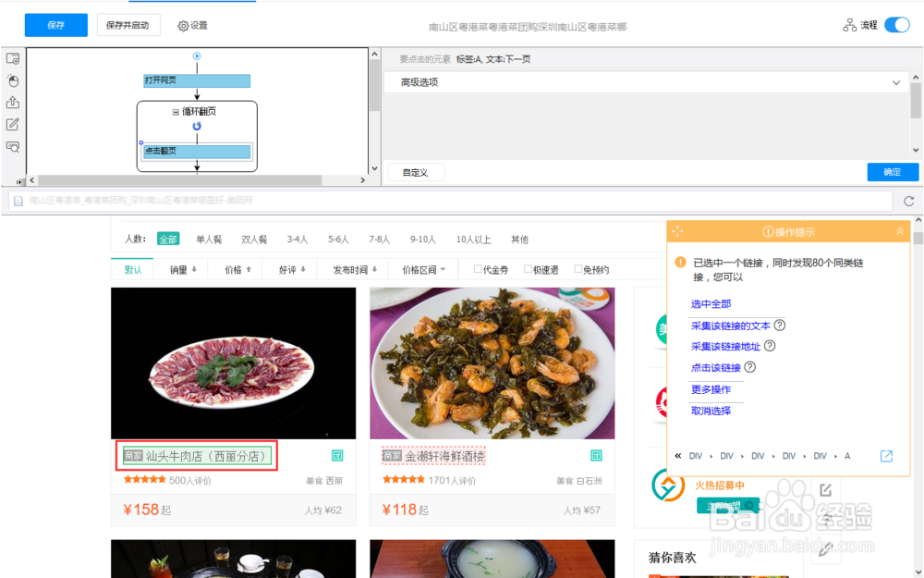Select the 点击翻页 workflow step
Image resolution: width=924 pixels, height=578 pixels.
coord(197,151)
